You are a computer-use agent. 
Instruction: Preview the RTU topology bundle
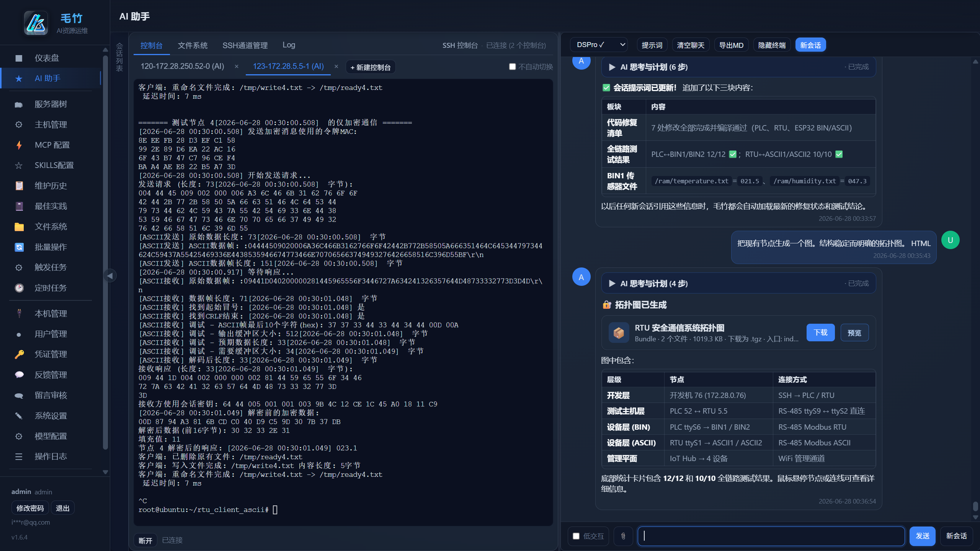(x=854, y=333)
